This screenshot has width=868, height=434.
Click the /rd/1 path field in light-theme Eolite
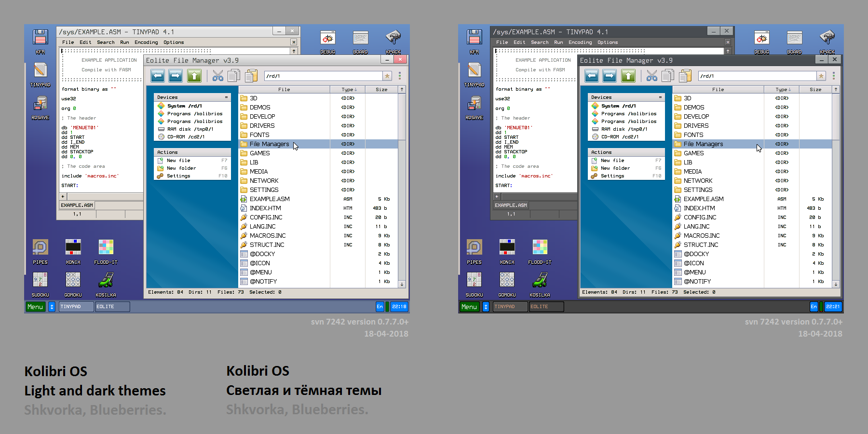pyautogui.click(x=323, y=76)
